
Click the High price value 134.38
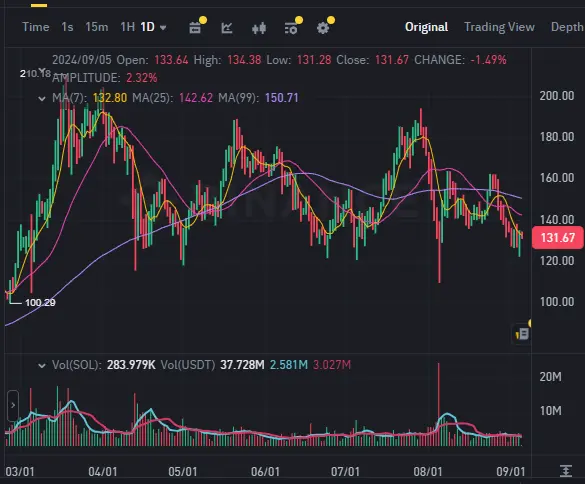pyautogui.click(x=244, y=60)
